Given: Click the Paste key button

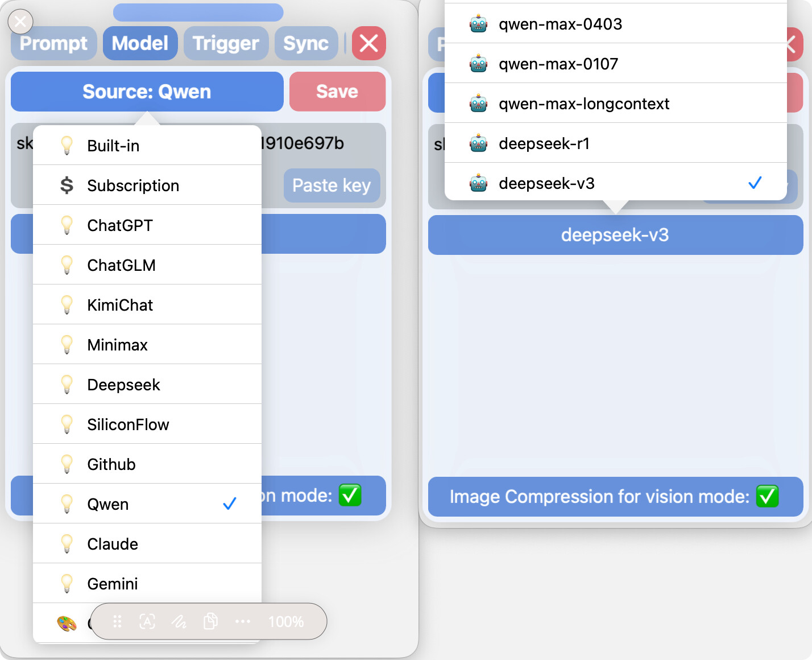Looking at the screenshot, I should coord(332,185).
